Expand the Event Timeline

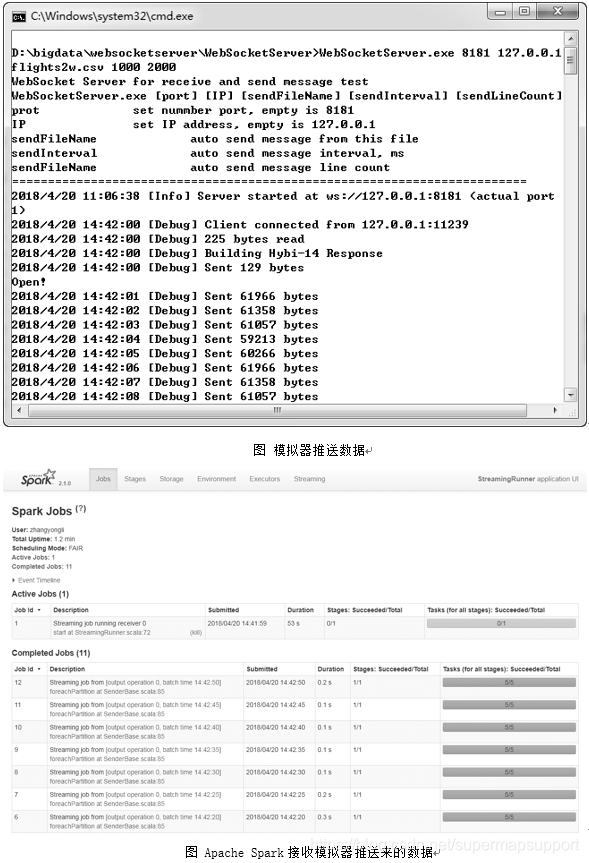tap(36, 580)
